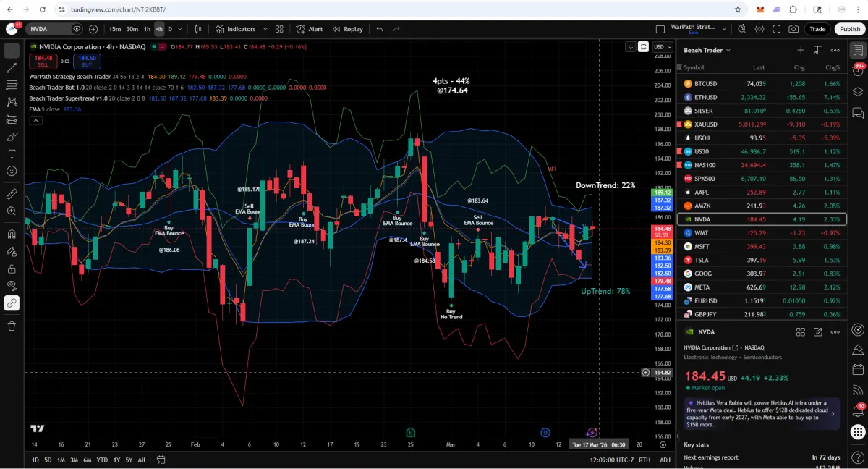868x469 pixels.
Task: Take a chart snapshot with camera icon
Action: tap(794, 29)
